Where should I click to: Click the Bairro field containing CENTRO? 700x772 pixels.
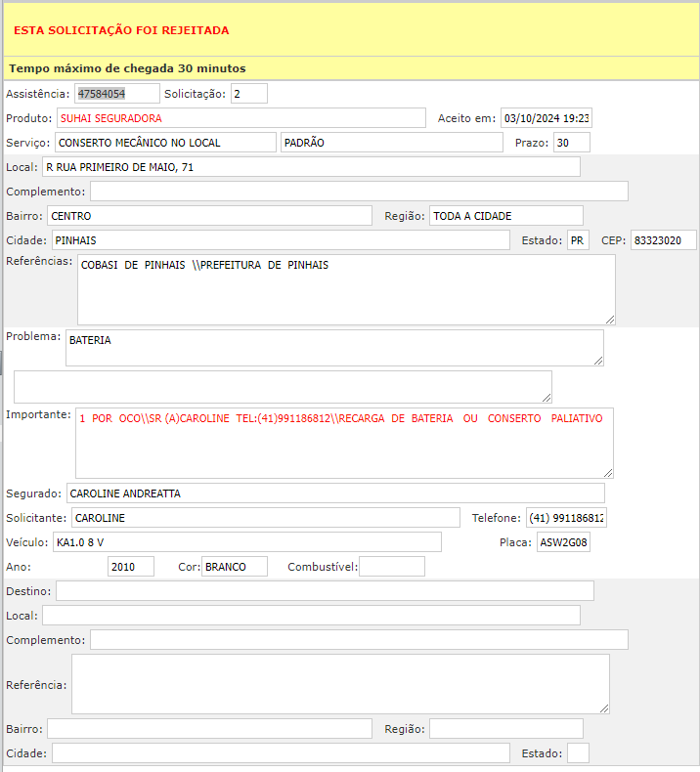209,216
